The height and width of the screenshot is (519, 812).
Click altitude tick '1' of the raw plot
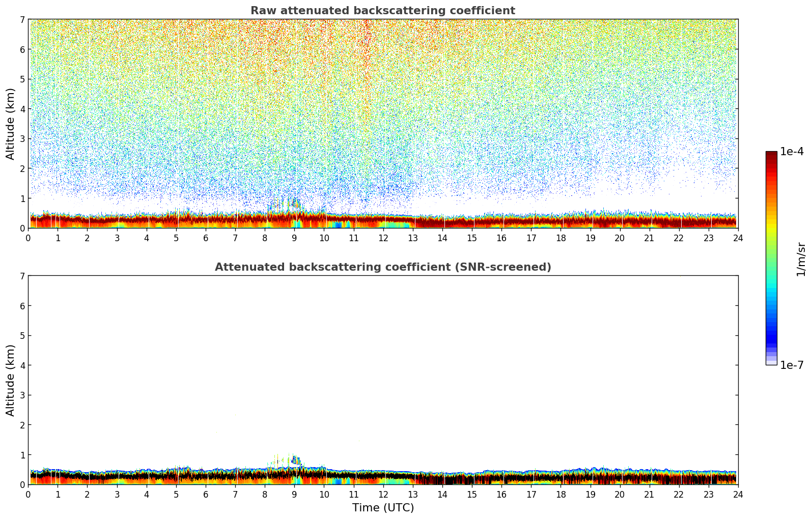click(x=22, y=198)
